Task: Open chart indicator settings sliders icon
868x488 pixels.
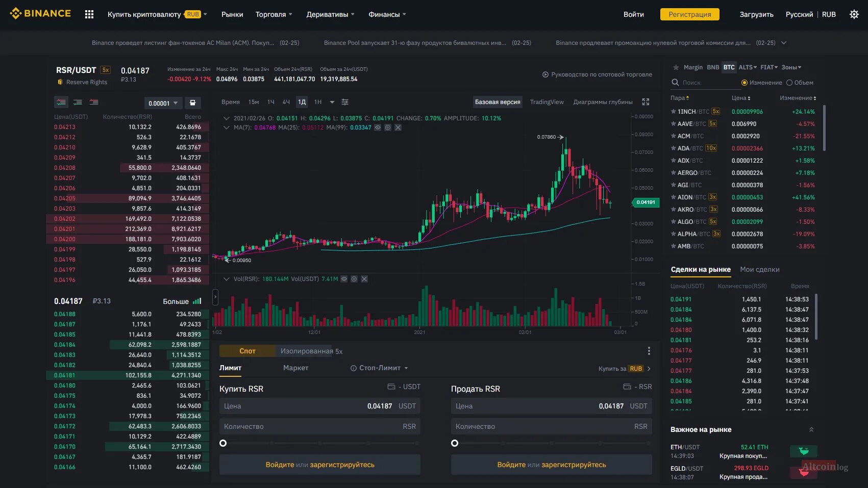Action: click(x=345, y=102)
